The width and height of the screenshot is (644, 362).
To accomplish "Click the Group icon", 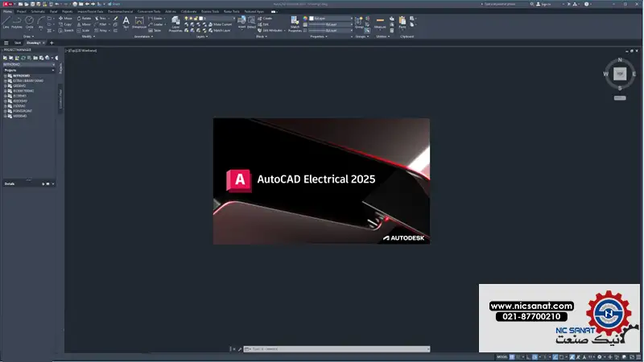I will click(x=359, y=23).
